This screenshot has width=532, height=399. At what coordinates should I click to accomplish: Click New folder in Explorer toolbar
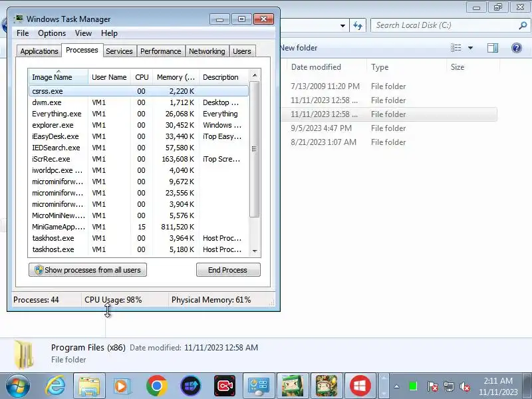[x=299, y=48]
